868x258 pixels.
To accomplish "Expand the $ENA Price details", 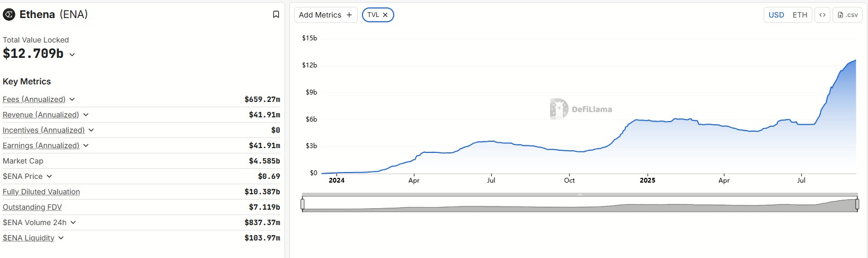I will click(49, 176).
